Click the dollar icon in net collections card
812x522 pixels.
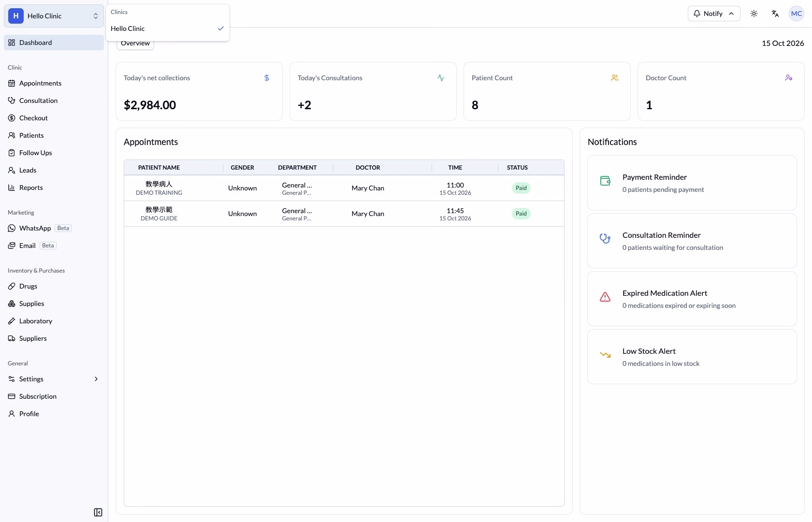pyautogui.click(x=267, y=78)
